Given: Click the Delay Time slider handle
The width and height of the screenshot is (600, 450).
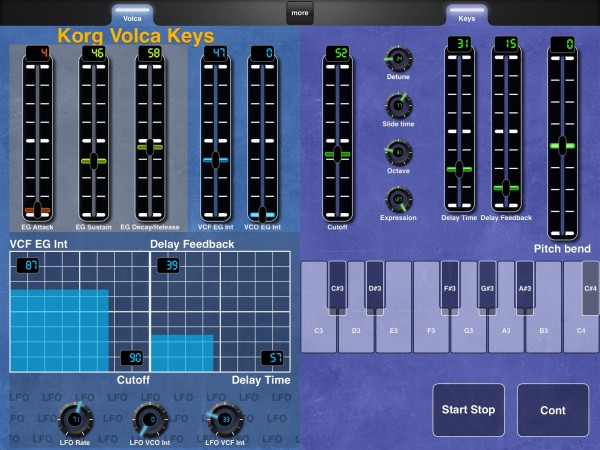Looking at the screenshot, I should [459, 169].
